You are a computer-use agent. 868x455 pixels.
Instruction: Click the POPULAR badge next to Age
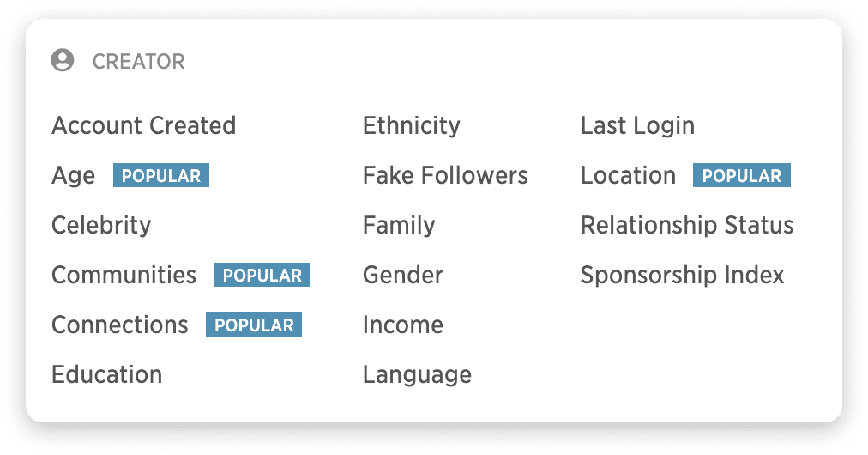pyautogui.click(x=161, y=175)
